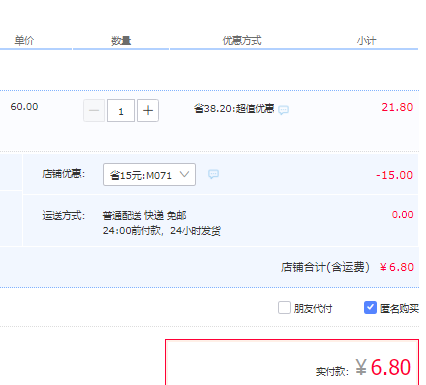Click the 省38.20:超值优惠 text

pos(234,109)
